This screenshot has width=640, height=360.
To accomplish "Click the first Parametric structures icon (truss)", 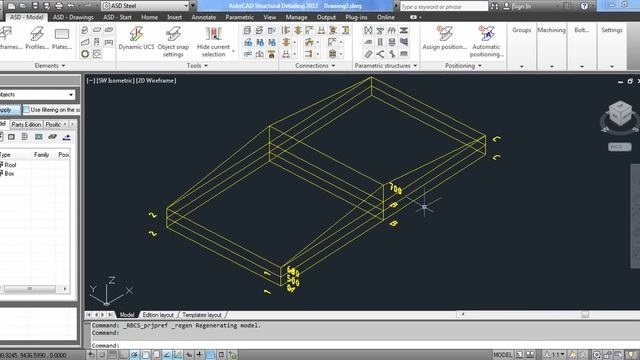I will tap(368, 30).
